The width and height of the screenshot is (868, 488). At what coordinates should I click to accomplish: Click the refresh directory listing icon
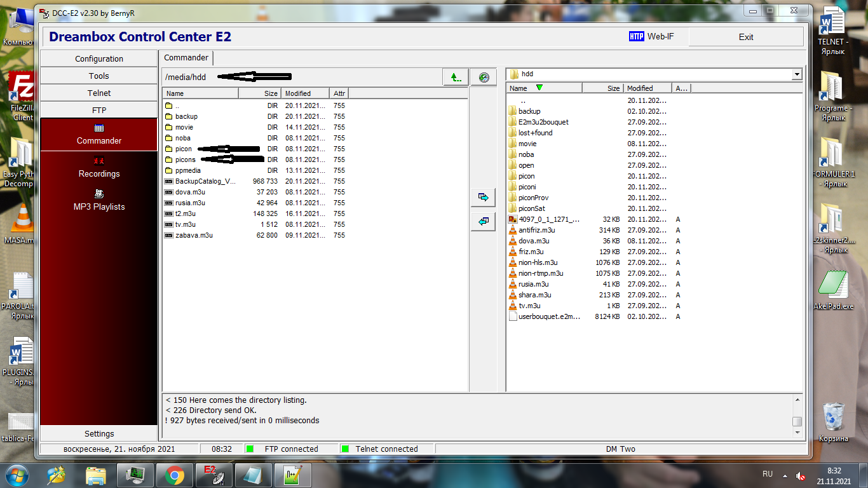[484, 78]
